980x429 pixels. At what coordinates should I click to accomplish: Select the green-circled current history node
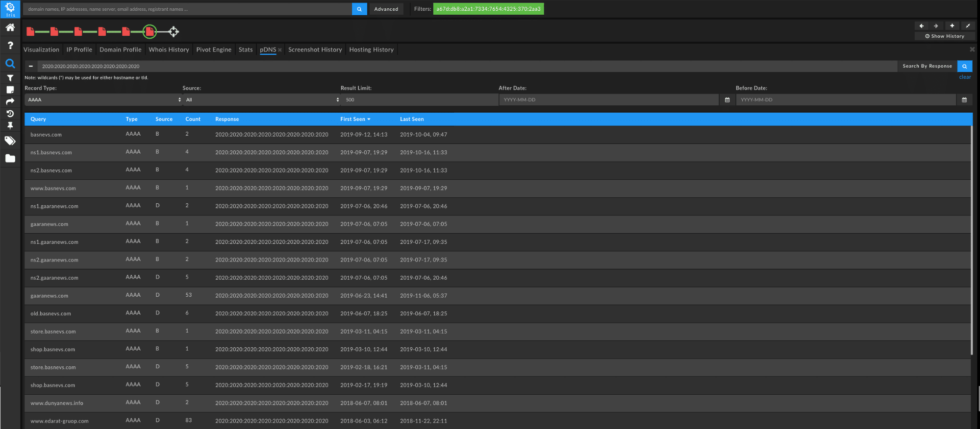(150, 32)
